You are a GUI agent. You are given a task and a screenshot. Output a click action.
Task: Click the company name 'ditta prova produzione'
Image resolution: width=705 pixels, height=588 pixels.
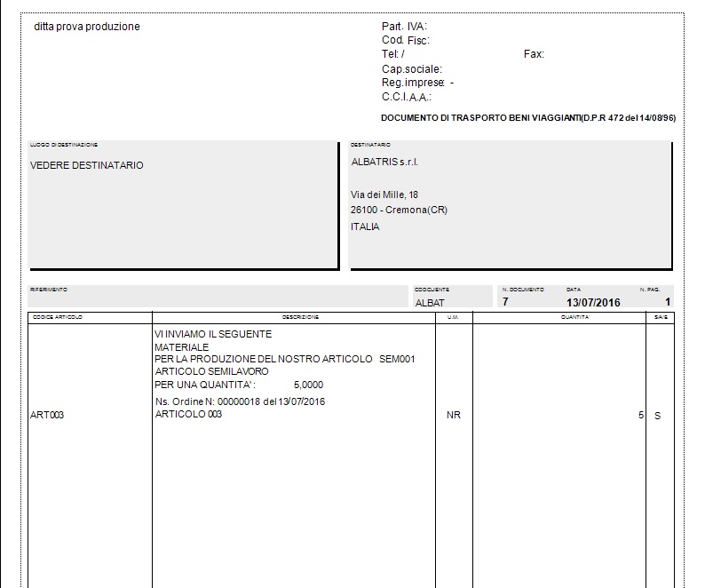86,27
